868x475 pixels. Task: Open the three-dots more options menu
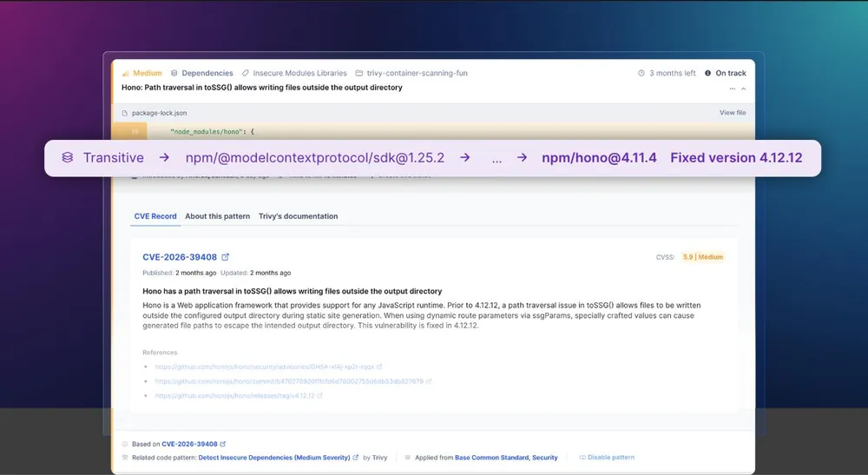coord(733,89)
